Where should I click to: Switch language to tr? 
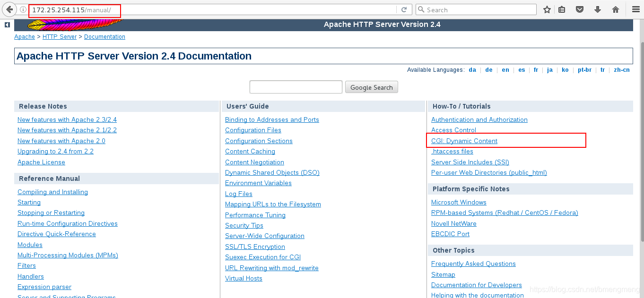click(602, 70)
